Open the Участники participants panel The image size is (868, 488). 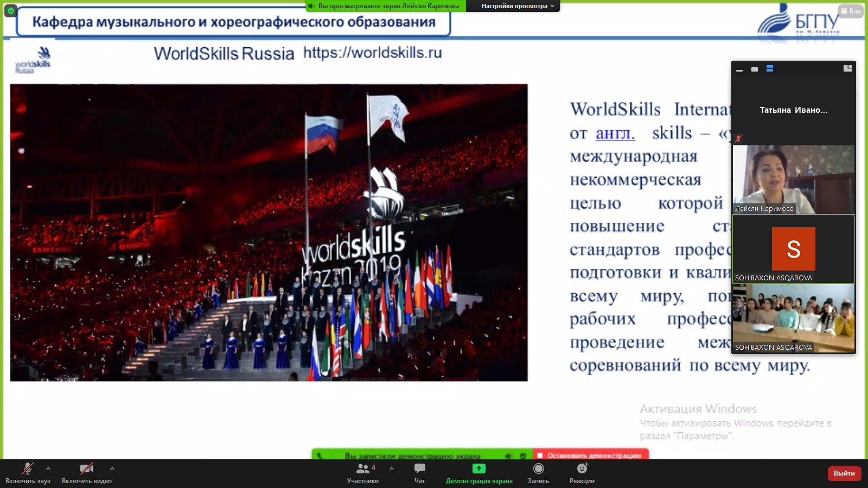pyautogui.click(x=363, y=473)
